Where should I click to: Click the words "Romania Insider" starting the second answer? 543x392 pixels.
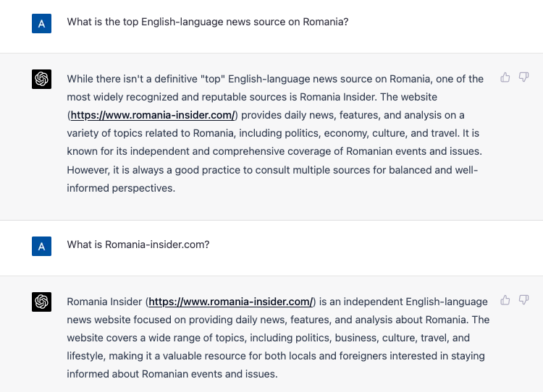click(x=105, y=302)
